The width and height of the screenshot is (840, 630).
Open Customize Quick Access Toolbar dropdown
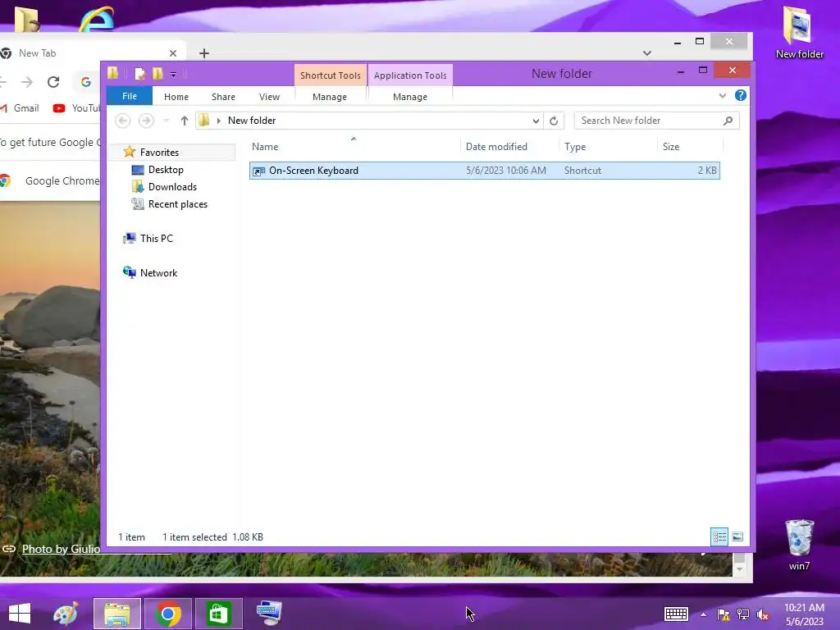(174, 74)
